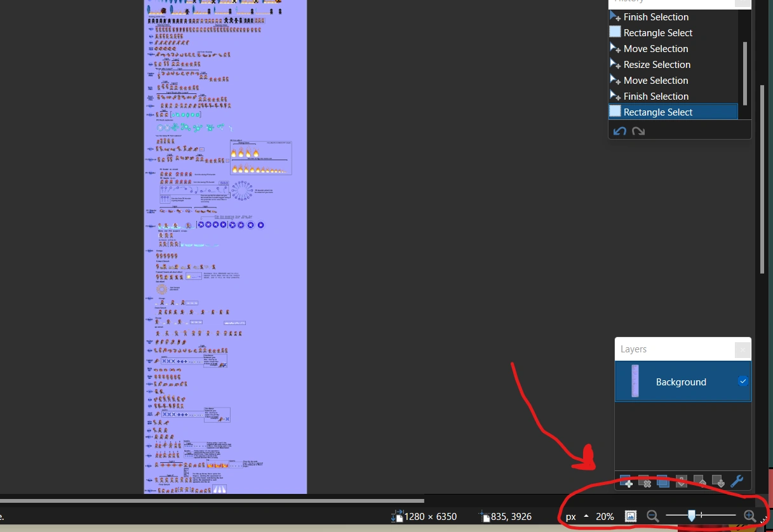Delete the current layer
Viewport: 773px width, 532px height.
click(x=645, y=482)
